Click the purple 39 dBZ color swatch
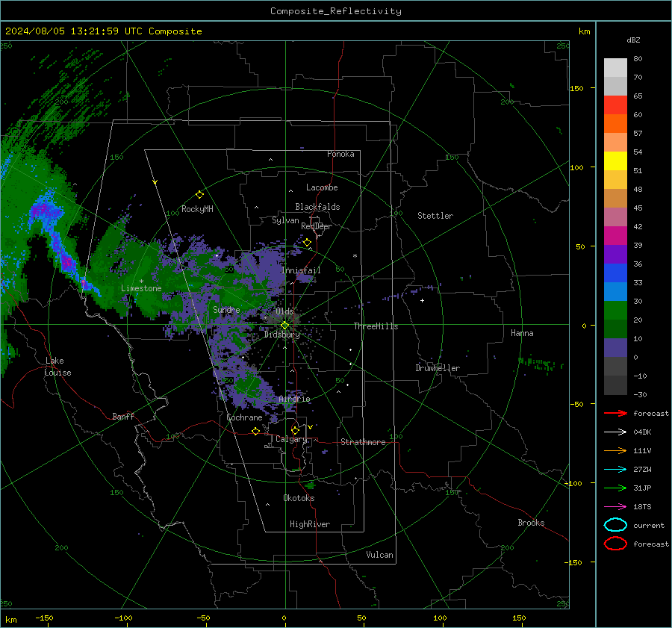The image size is (672, 628). [x=615, y=254]
